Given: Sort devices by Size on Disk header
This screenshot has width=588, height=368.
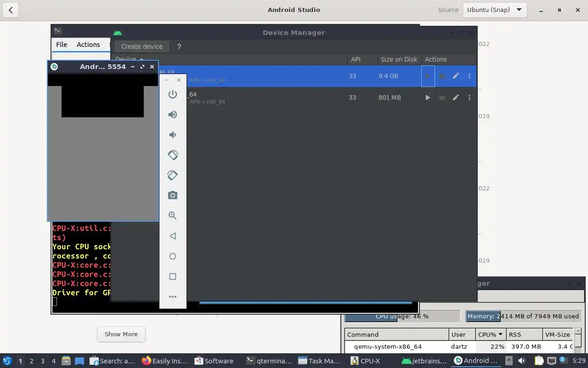Looking at the screenshot, I should click(399, 59).
